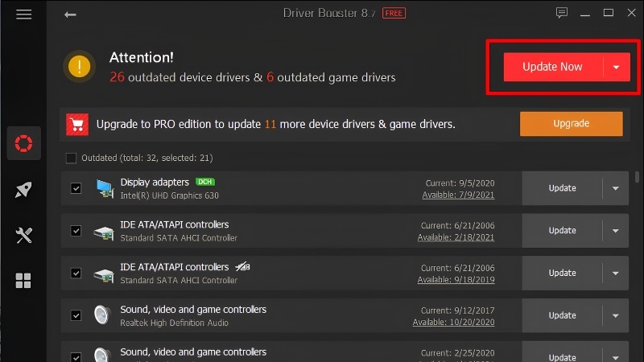Uncheck the IDE controller available 9/18/2019 checkbox
Viewport: 644px width, 362px height.
click(76, 274)
